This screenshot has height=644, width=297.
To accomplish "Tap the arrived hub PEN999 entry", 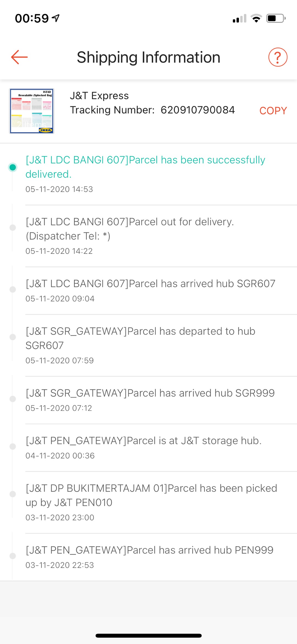I will click(149, 550).
